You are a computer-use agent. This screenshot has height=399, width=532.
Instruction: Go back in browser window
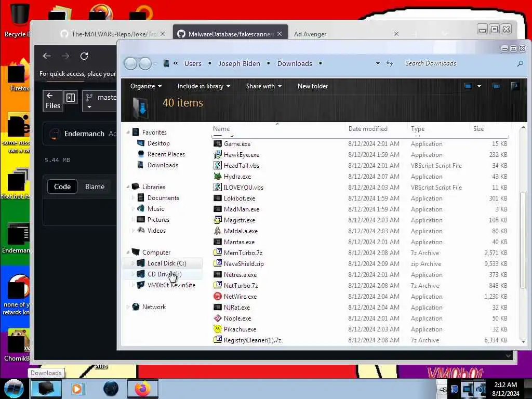pyautogui.click(x=47, y=56)
